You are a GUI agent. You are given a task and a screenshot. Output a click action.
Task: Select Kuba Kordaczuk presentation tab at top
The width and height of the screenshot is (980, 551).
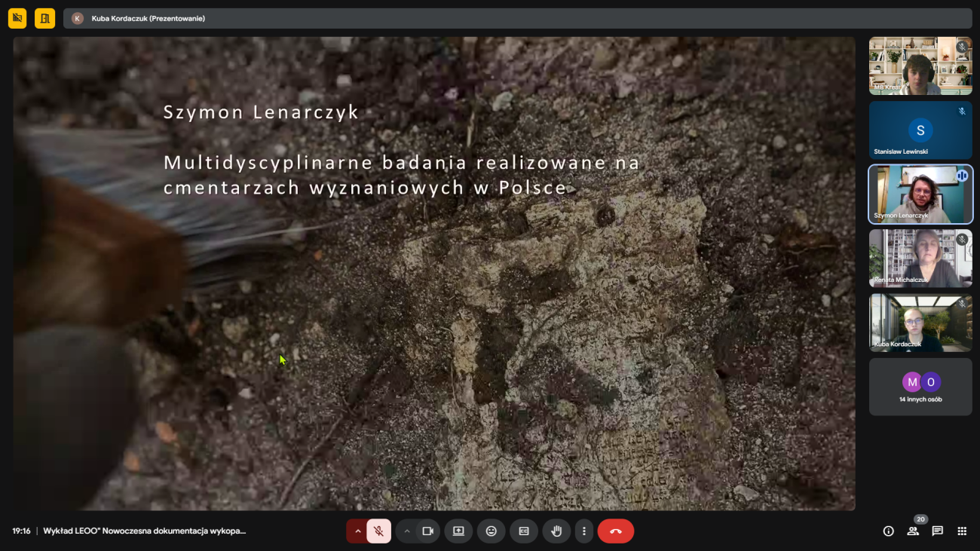point(148,18)
